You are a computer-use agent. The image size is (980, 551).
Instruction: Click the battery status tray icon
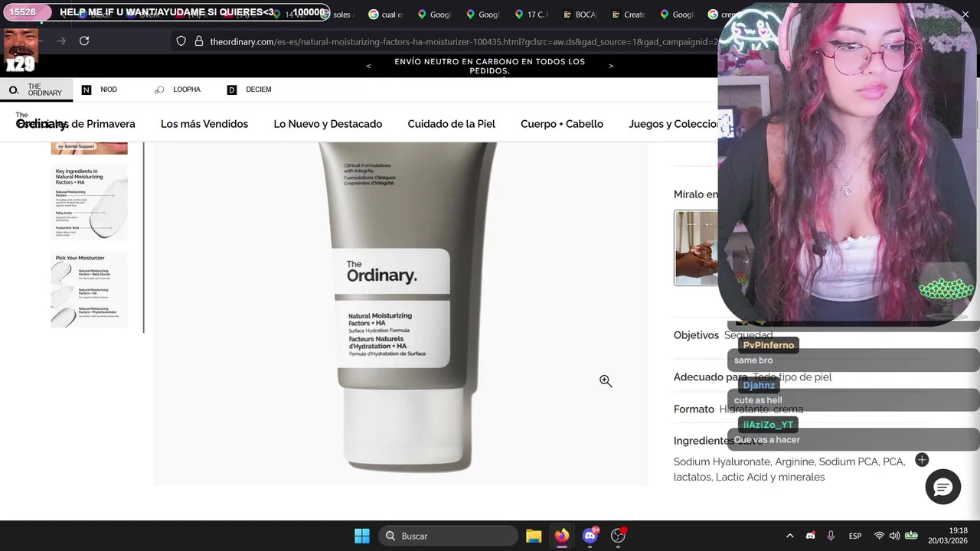tap(911, 536)
